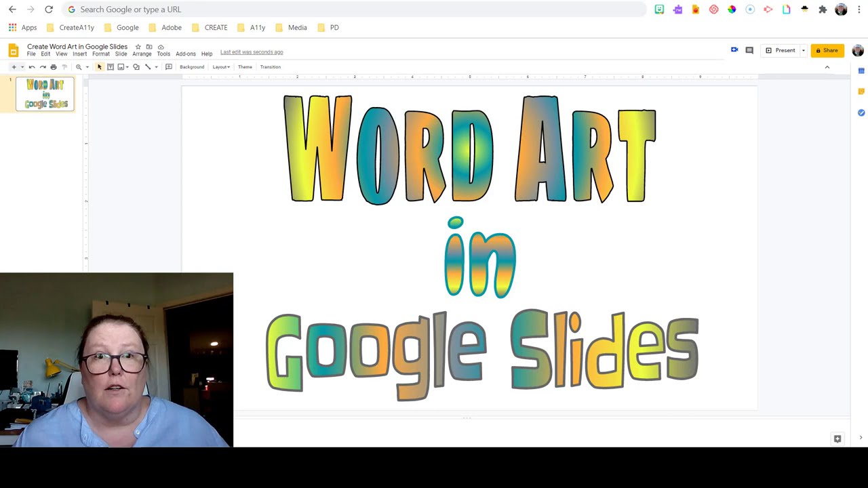Click the Theme button
Screen dimensions: 868x488
point(245,67)
